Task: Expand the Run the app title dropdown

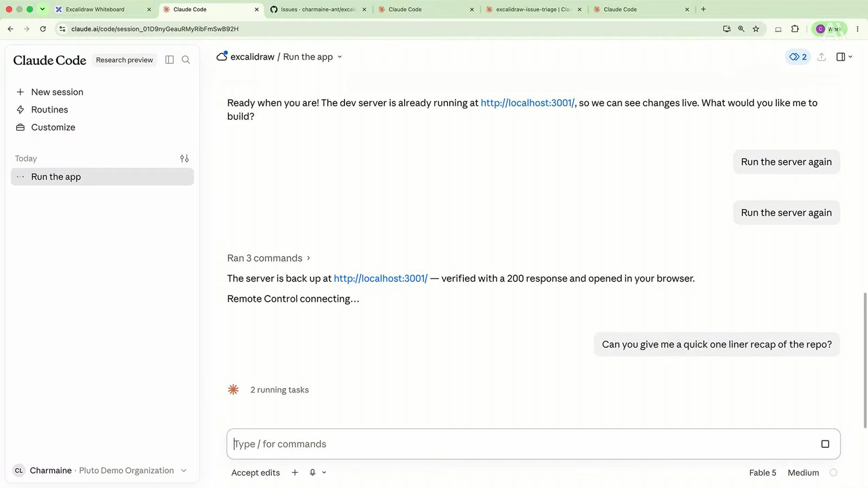Action: pyautogui.click(x=340, y=57)
